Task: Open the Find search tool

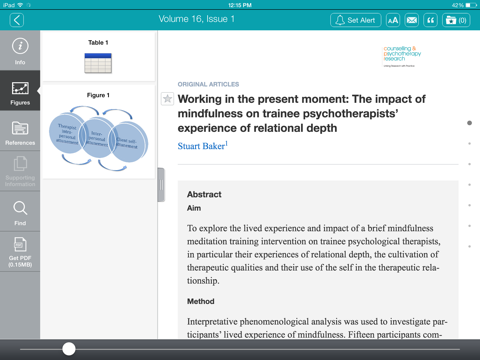Action: pos(20,211)
